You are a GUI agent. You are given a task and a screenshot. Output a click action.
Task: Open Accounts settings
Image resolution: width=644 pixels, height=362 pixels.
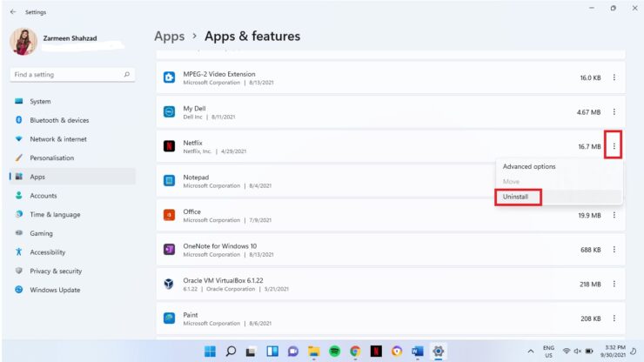pyautogui.click(x=72, y=196)
